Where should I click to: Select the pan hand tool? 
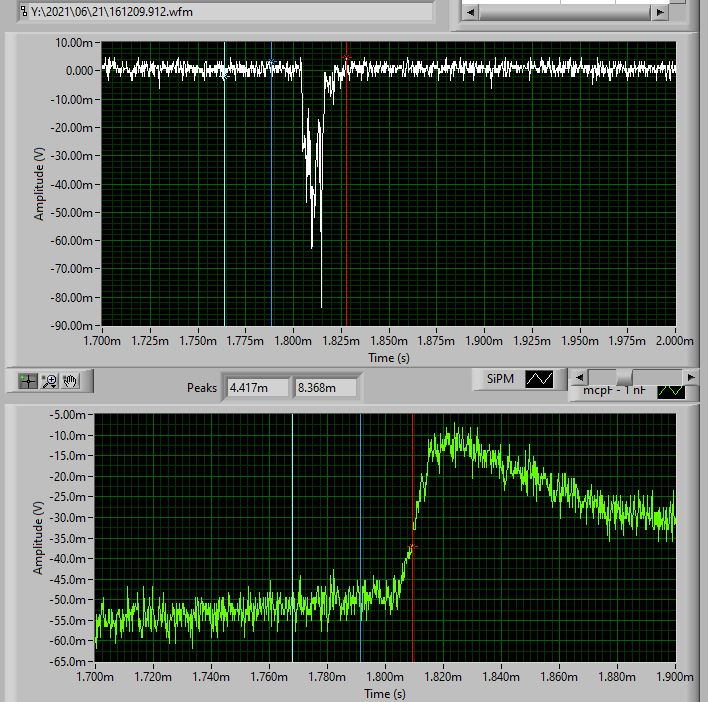72,380
